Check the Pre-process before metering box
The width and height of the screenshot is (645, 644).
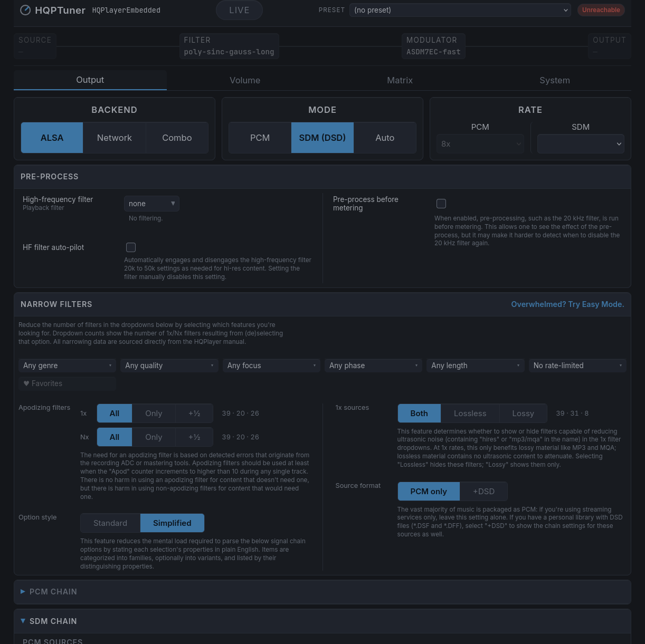[x=441, y=204]
